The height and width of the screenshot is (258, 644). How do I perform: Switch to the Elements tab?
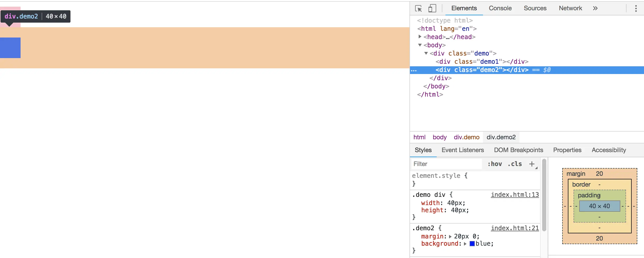[x=464, y=8]
